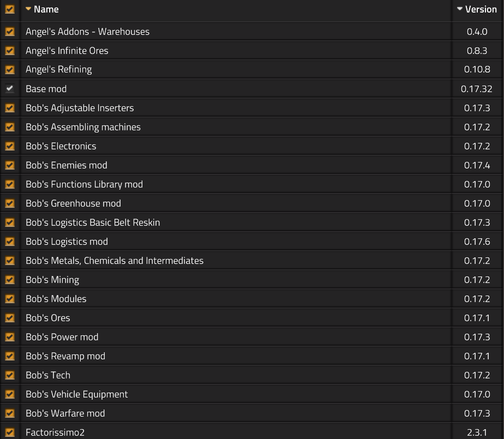The height and width of the screenshot is (439, 504).
Task: Select Bob's Mining name
Action: 52,280
